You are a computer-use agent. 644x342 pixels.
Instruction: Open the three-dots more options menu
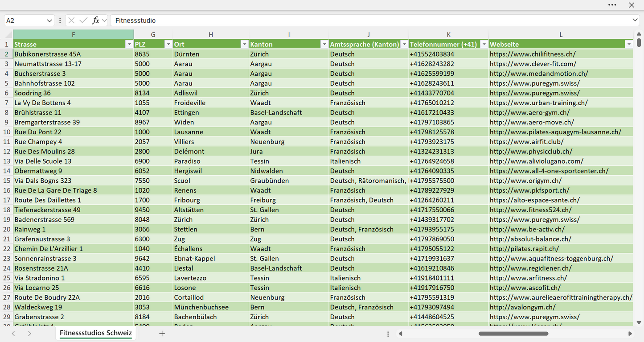612,5
